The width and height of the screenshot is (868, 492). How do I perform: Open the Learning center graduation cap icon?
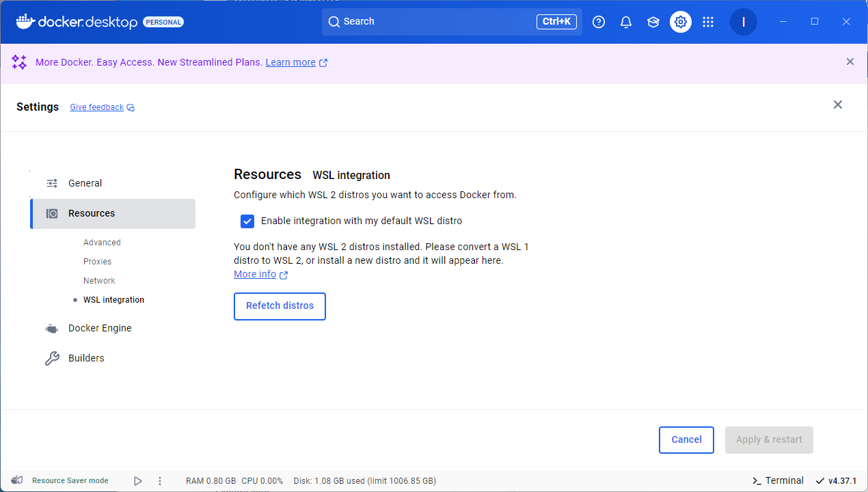point(653,22)
